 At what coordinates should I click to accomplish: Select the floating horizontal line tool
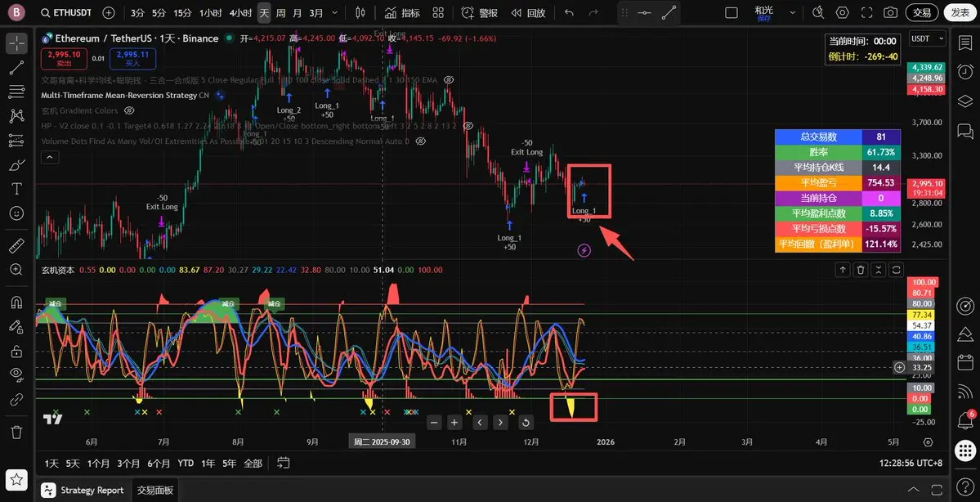(x=645, y=12)
